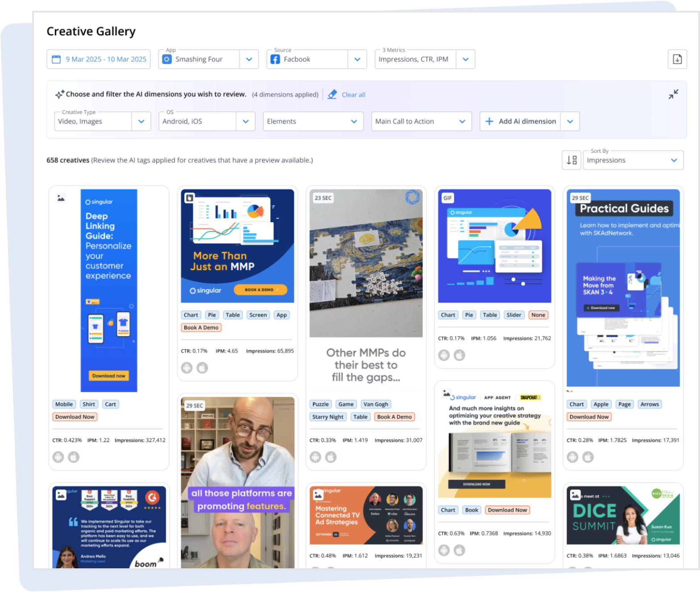Click the None tag on GIF chart card
This screenshot has width=700, height=592.
pyautogui.click(x=538, y=315)
